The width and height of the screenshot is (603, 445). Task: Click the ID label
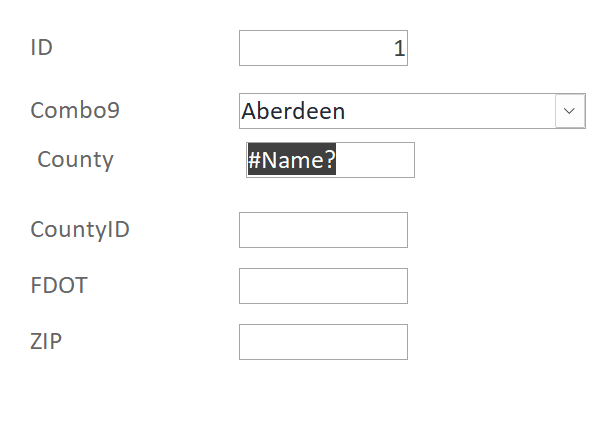pyautogui.click(x=41, y=47)
